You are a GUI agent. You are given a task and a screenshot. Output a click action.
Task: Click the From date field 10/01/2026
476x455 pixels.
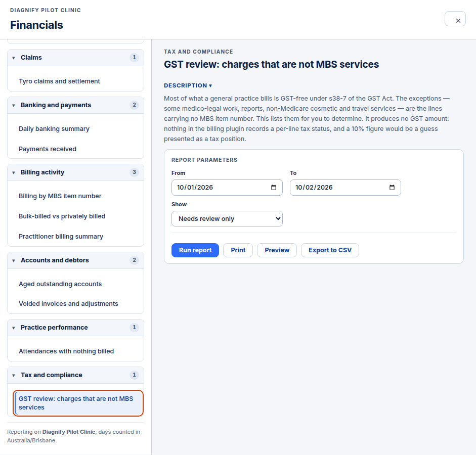(227, 188)
